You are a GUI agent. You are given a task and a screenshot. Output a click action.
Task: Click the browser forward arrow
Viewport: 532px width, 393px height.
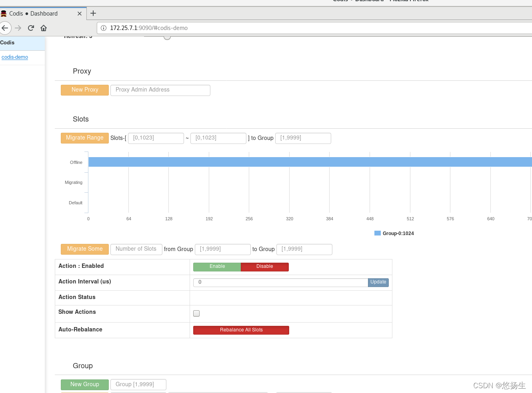click(18, 28)
